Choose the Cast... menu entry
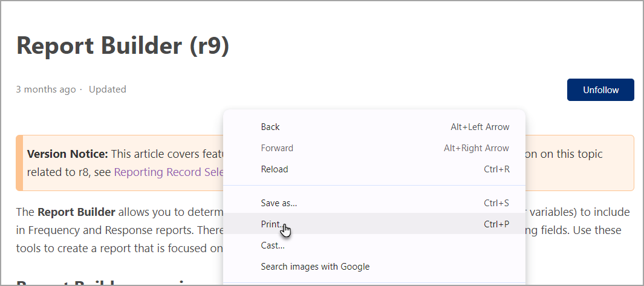The height and width of the screenshot is (286, 644). point(374,245)
